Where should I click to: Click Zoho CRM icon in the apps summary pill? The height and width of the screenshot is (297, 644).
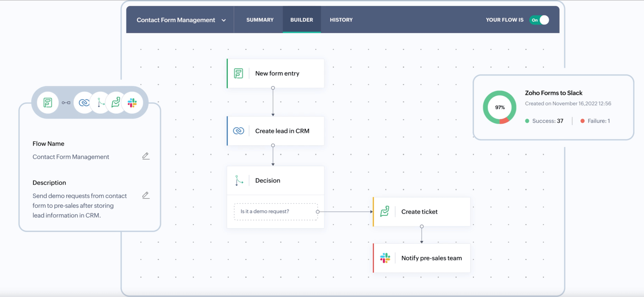pos(84,103)
